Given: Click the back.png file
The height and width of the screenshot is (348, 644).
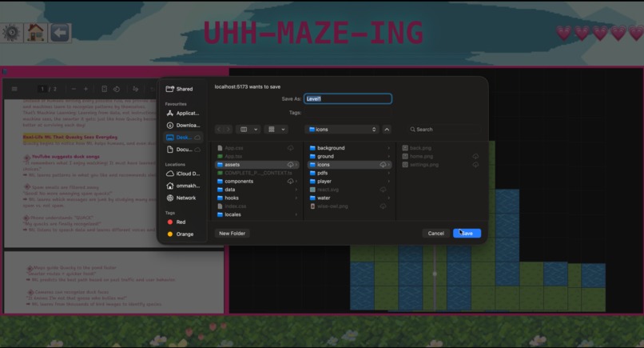Looking at the screenshot, I should pyautogui.click(x=440, y=148).
